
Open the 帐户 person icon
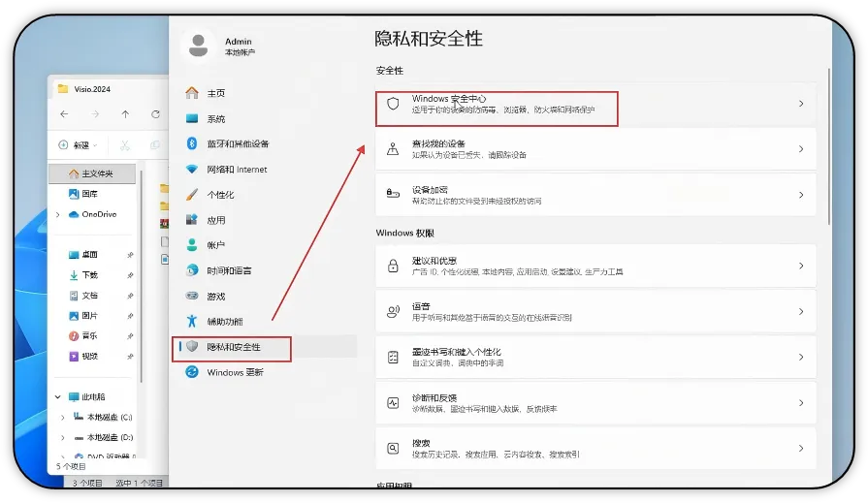click(x=192, y=244)
